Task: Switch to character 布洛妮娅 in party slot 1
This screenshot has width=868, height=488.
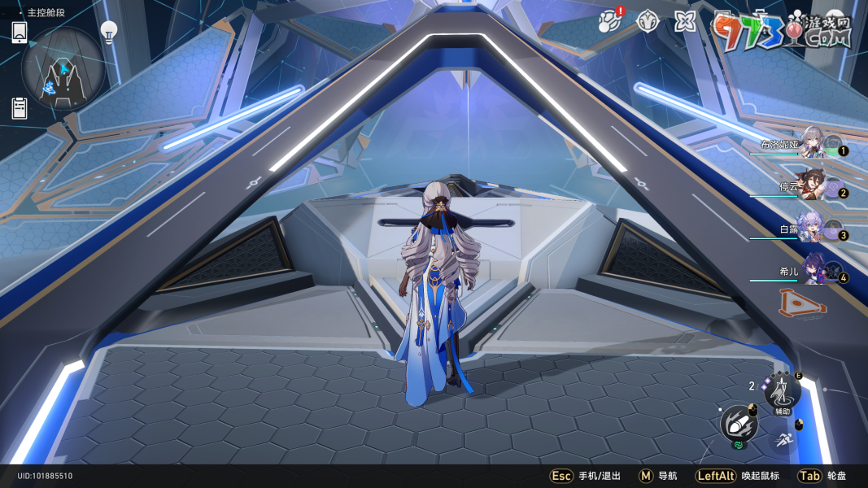Action: pos(812,144)
